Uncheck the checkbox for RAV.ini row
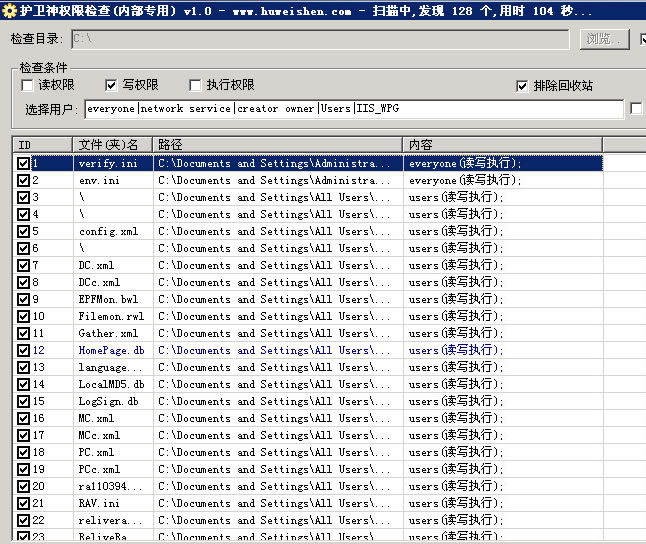The height and width of the screenshot is (544, 646). [x=24, y=503]
